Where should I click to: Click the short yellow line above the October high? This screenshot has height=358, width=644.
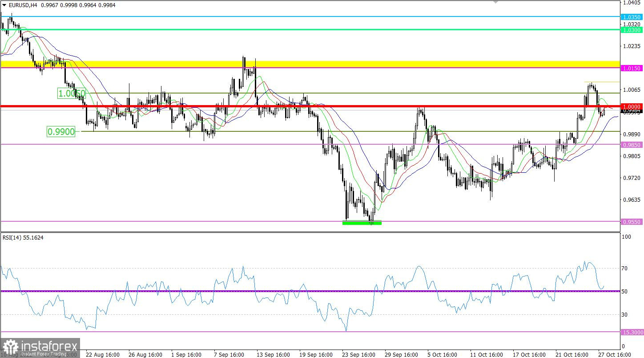coord(602,82)
